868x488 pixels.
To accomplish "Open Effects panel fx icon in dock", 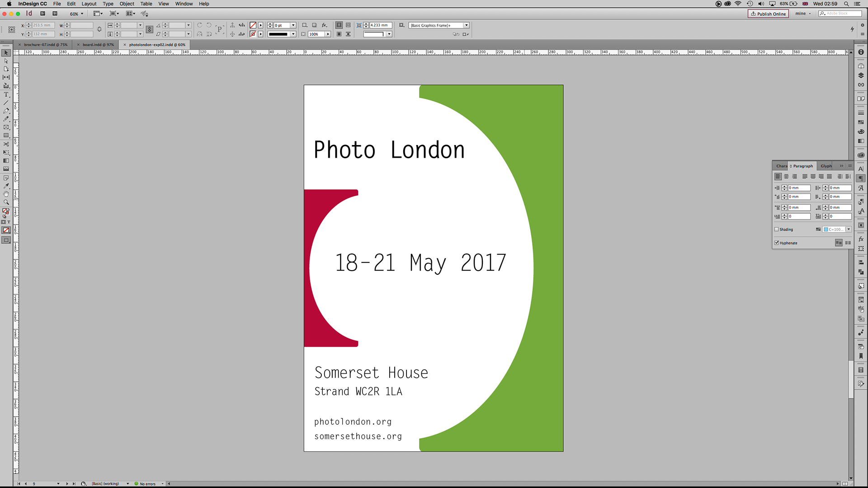I will click(x=861, y=239).
